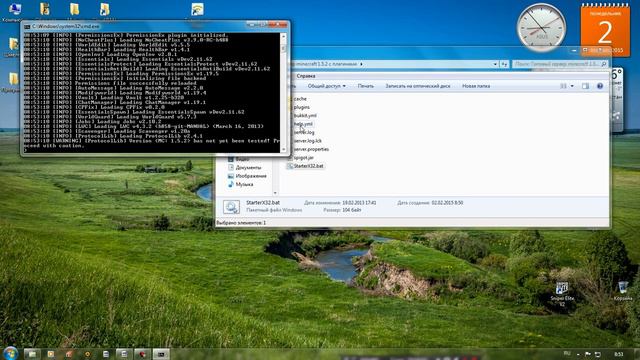Toggle the preview pane icon in Explorer
640x360 pixels.
coord(585,86)
